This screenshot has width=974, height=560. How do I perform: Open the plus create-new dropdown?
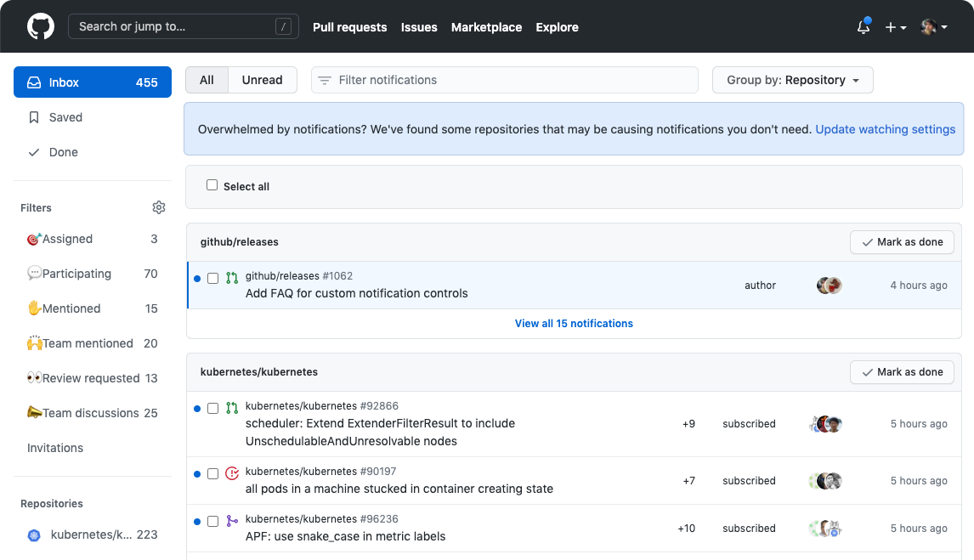pyautogui.click(x=896, y=27)
